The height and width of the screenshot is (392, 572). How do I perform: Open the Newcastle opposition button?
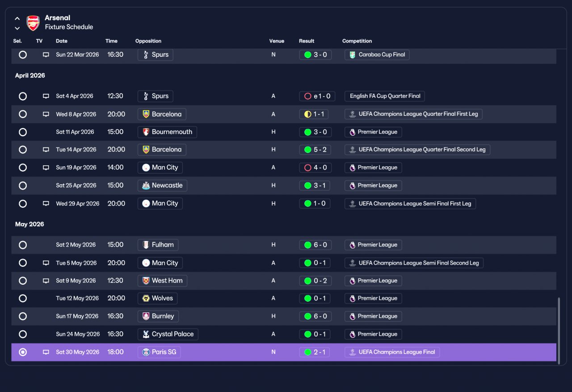[162, 185]
